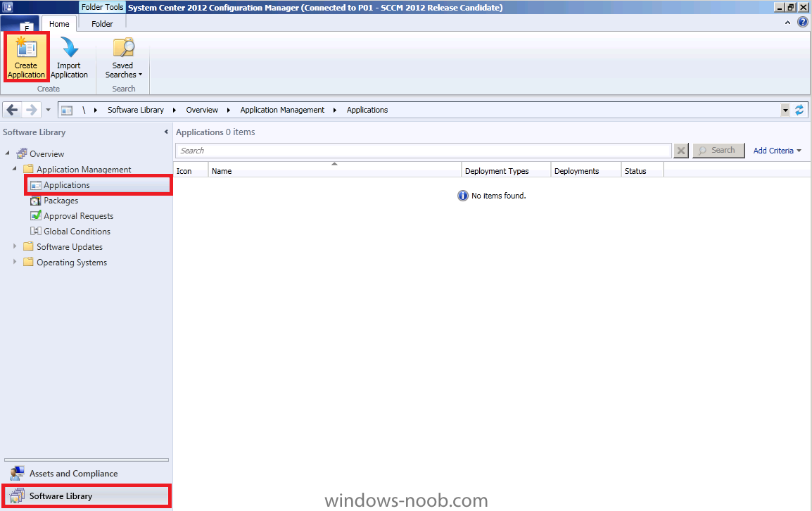Sort by the Deployments column header

pyautogui.click(x=585, y=171)
